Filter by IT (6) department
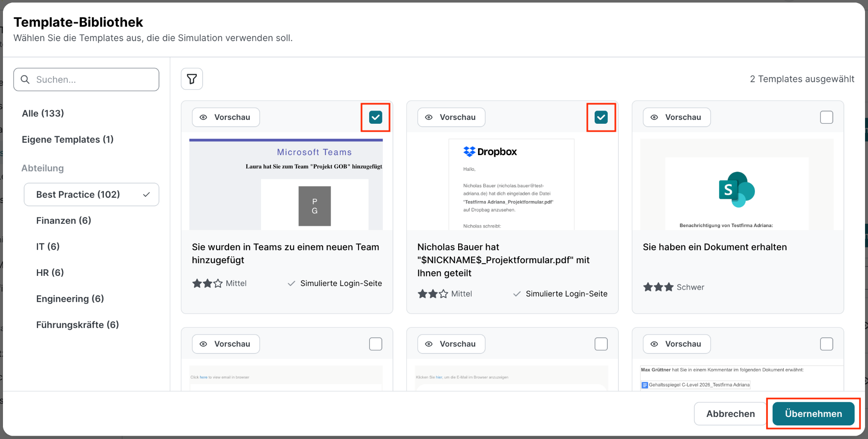The width and height of the screenshot is (868, 439). (x=48, y=247)
